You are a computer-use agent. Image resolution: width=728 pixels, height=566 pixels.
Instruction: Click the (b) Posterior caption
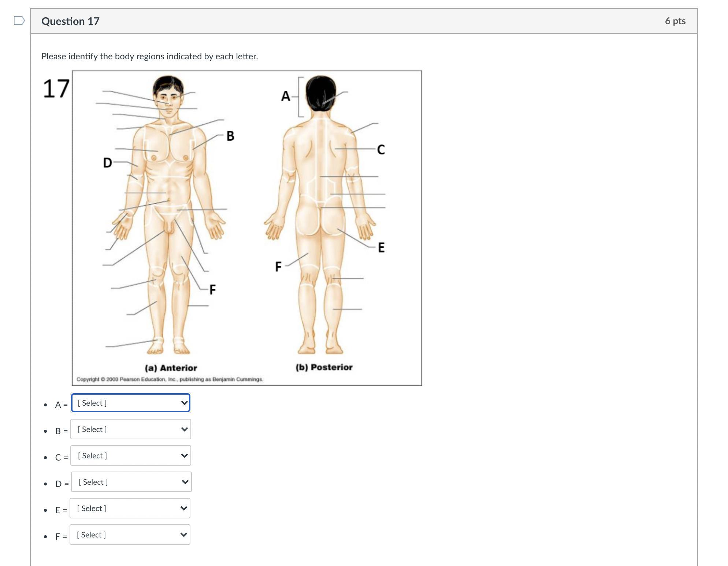(x=324, y=367)
